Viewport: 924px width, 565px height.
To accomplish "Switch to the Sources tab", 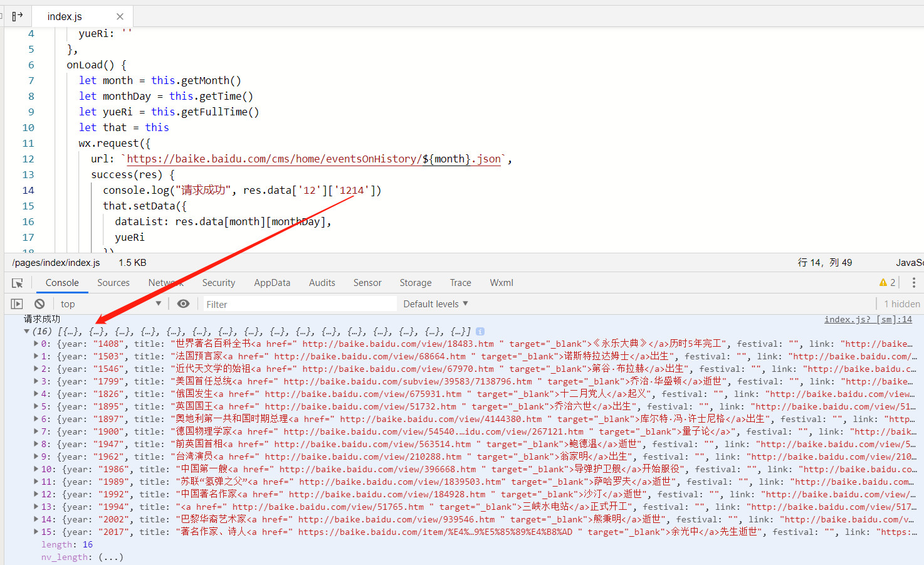I will tap(113, 283).
